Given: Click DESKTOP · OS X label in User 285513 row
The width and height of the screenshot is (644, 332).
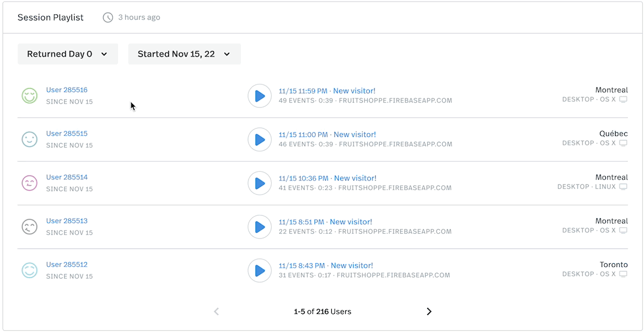Looking at the screenshot, I should click(589, 230).
